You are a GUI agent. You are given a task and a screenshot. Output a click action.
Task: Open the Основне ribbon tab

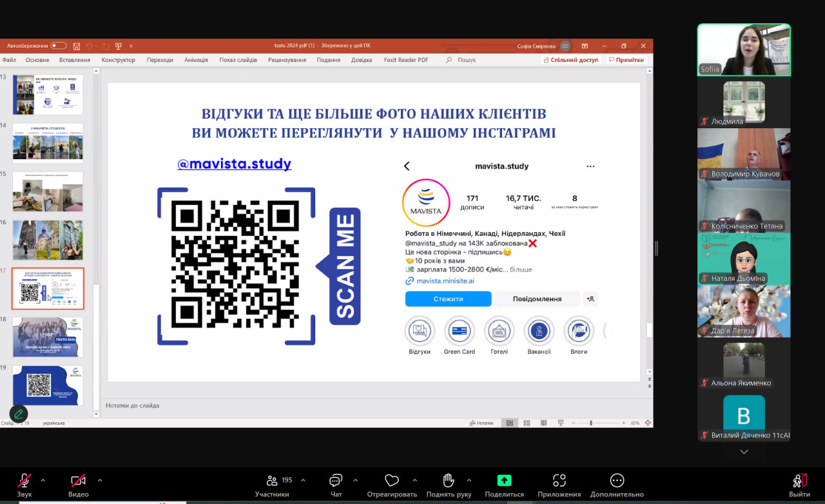(x=37, y=60)
